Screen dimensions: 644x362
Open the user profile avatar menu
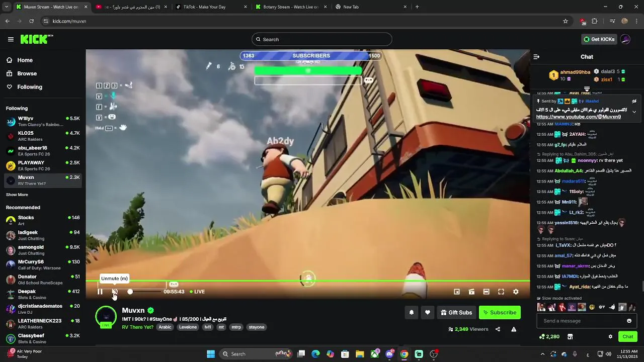pos(625,39)
